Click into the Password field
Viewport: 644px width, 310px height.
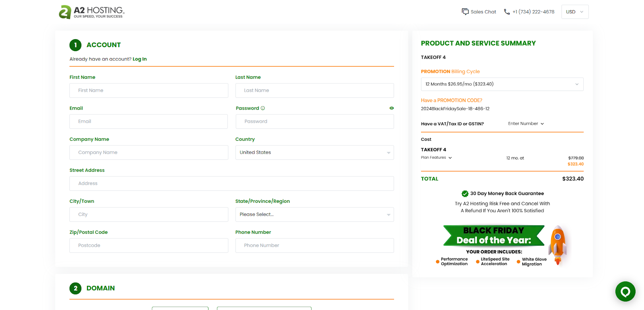(x=315, y=122)
